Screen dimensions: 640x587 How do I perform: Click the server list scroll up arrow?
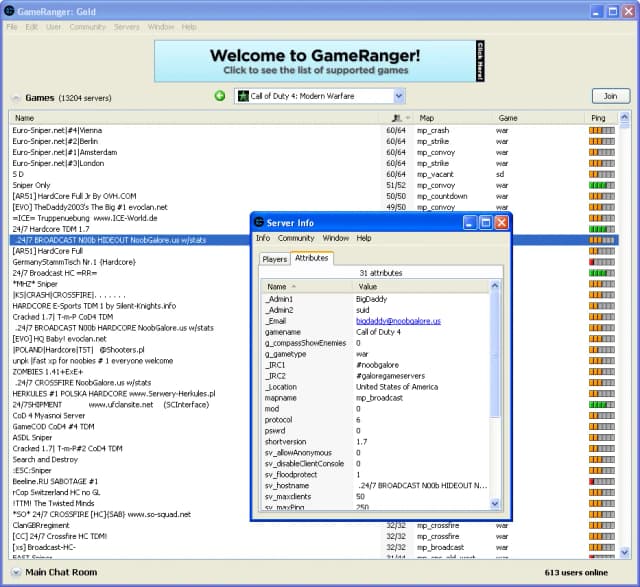[x=624, y=118]
